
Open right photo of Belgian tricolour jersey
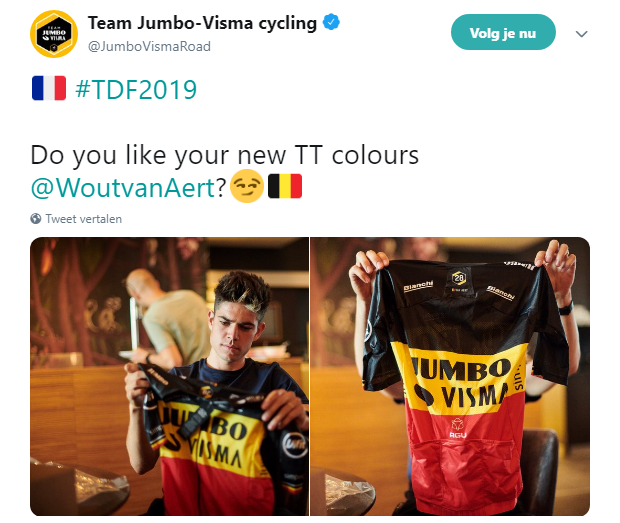click(450, 376)
